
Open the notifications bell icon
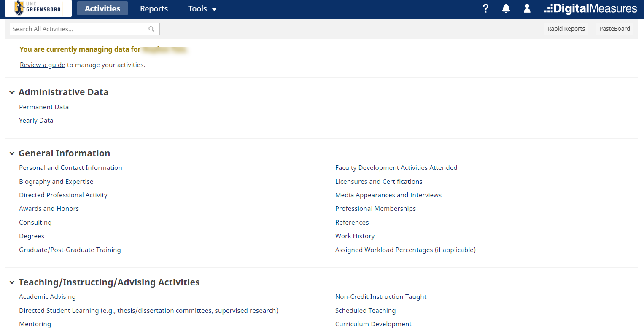tap(506, 8)
